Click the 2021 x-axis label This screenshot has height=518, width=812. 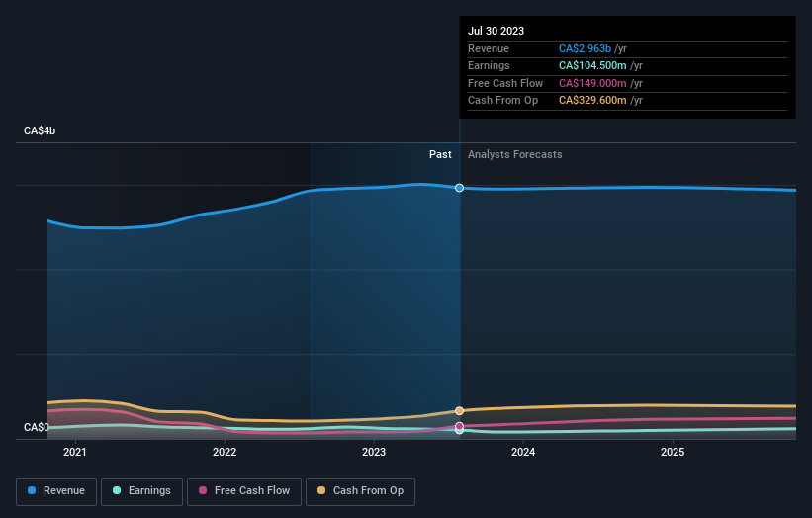[x=75, y=452]
